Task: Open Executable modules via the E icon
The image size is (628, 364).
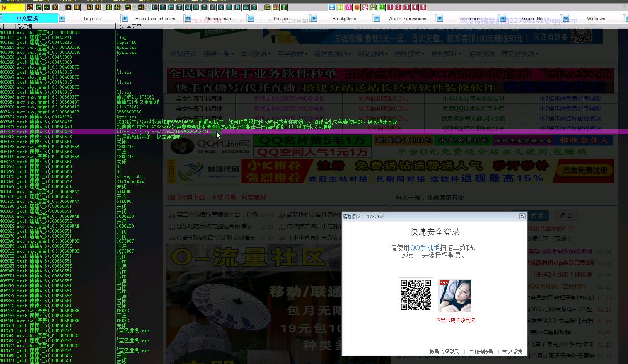Action: [162, 7]
